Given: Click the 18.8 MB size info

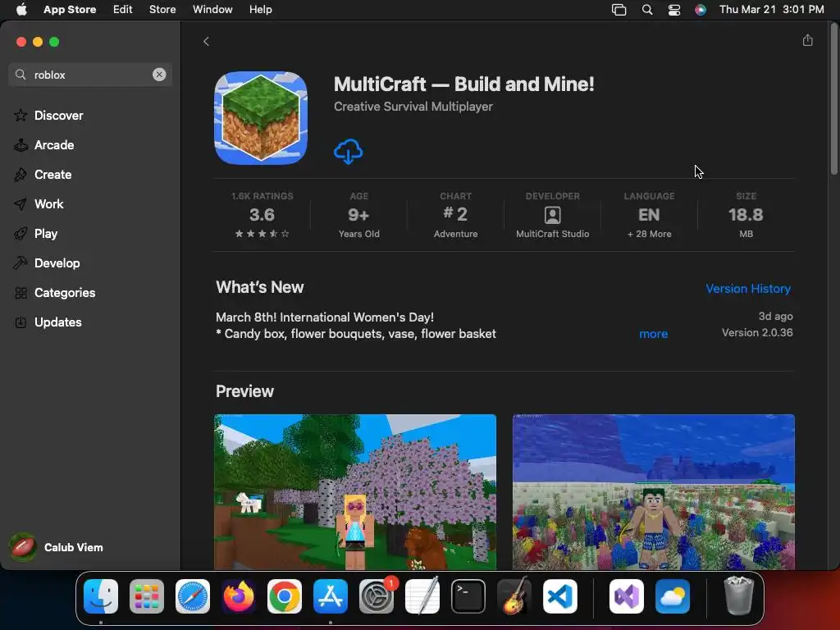Looking at the screenshot, I should pos(746,215).
